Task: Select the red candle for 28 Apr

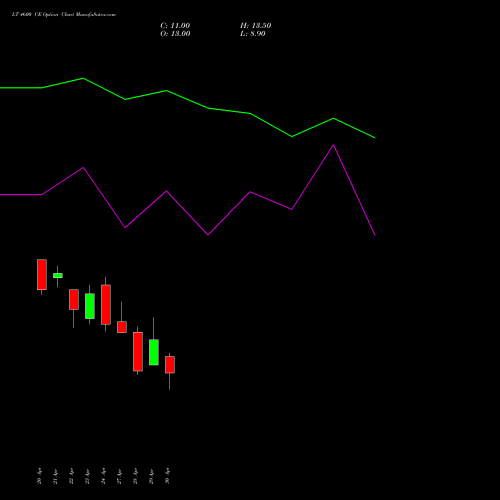Action: coord(138,351)
